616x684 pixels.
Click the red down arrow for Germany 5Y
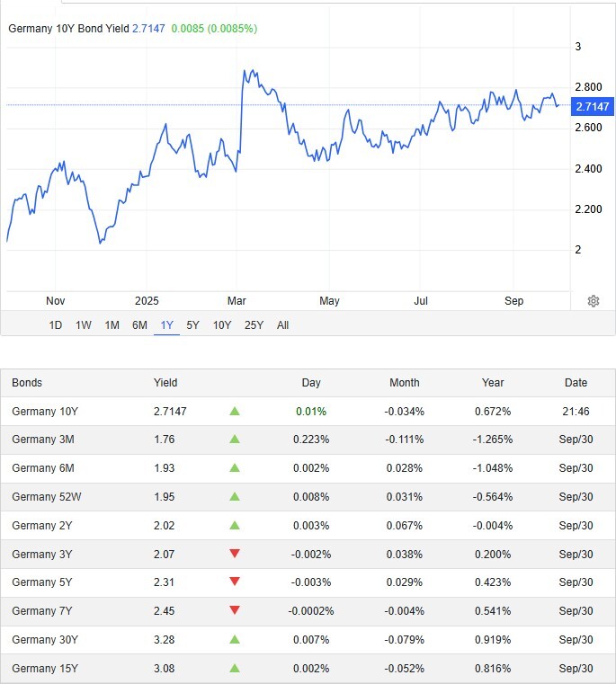(x=235, y=582)
